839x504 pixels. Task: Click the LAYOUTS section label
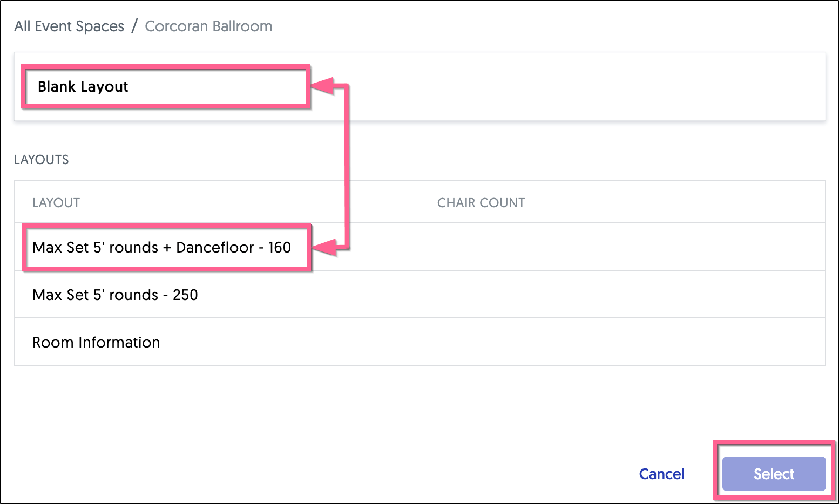click(x=42, y=159)
